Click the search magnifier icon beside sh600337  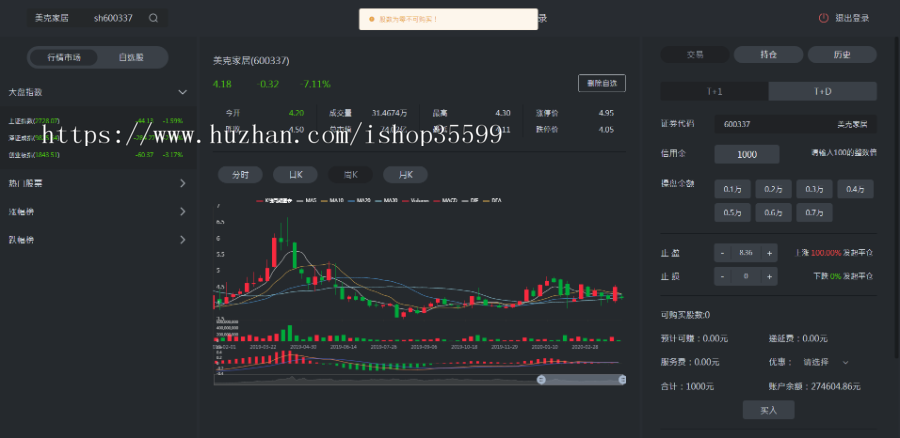[153, 18]
